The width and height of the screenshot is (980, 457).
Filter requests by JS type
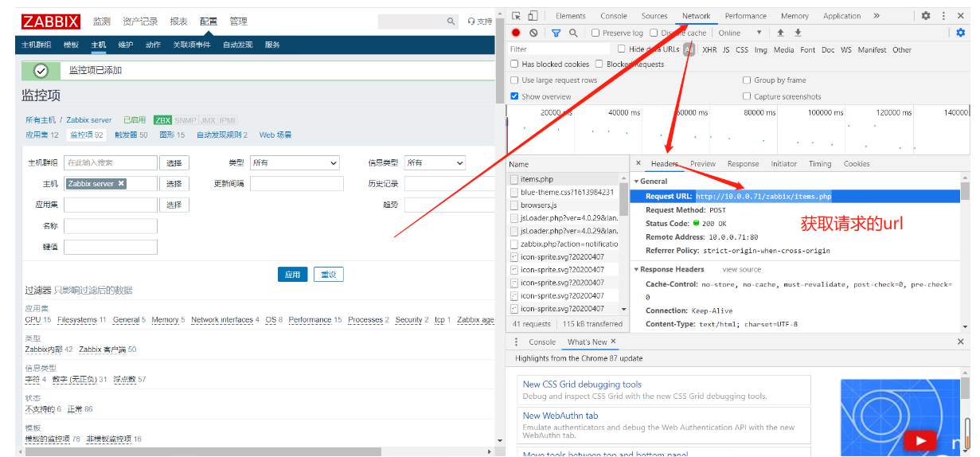coord(725,49)
